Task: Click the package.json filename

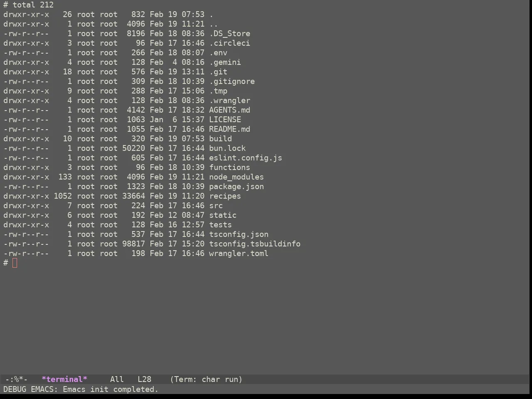Action: point(236,187)
